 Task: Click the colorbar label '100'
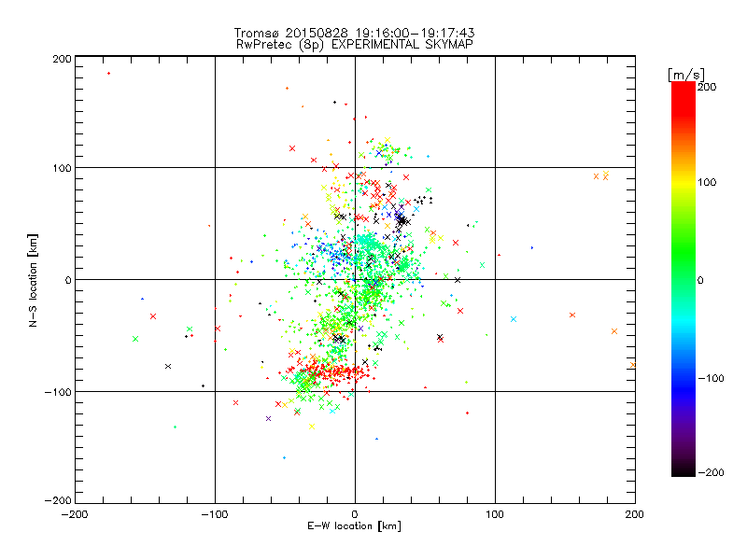click(707, 182)
